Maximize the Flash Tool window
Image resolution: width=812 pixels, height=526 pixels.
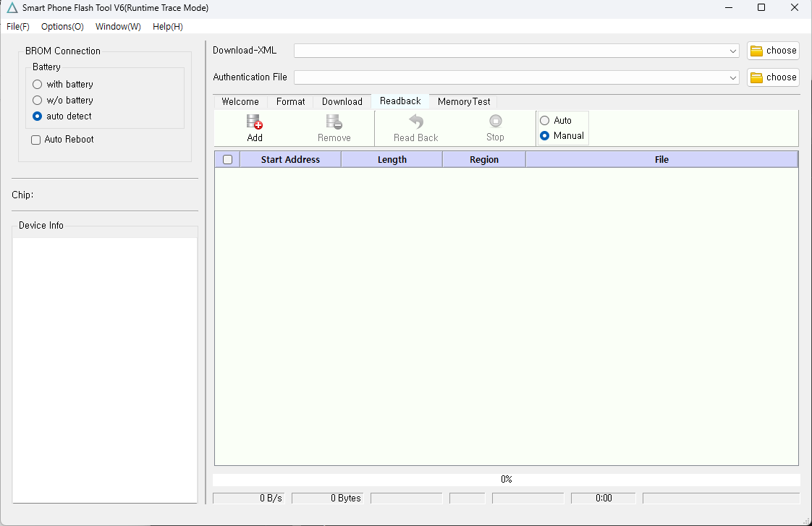tap(761, 8)
